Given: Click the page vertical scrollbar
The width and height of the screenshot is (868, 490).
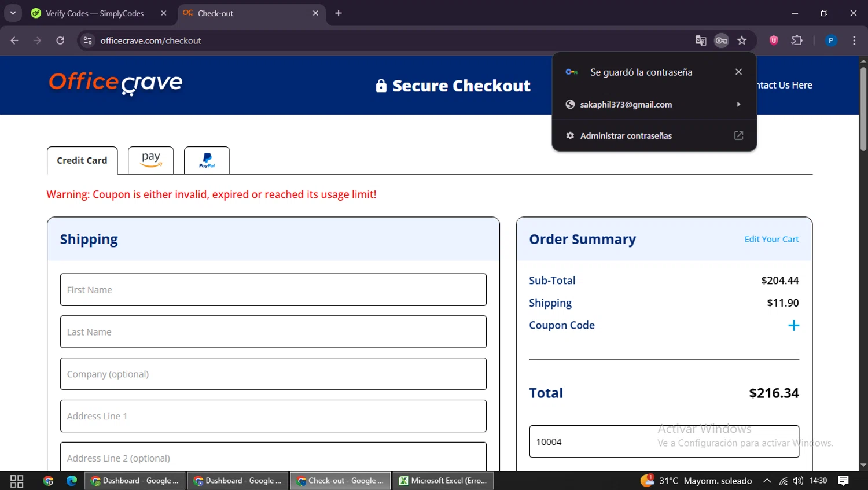Looking at the screenshot, I should (x=863, y=109).
